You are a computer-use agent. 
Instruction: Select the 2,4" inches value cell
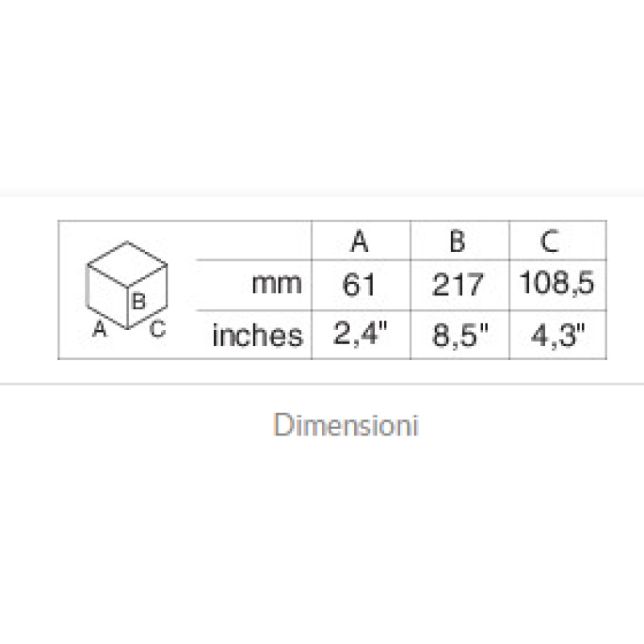(360, 335)
